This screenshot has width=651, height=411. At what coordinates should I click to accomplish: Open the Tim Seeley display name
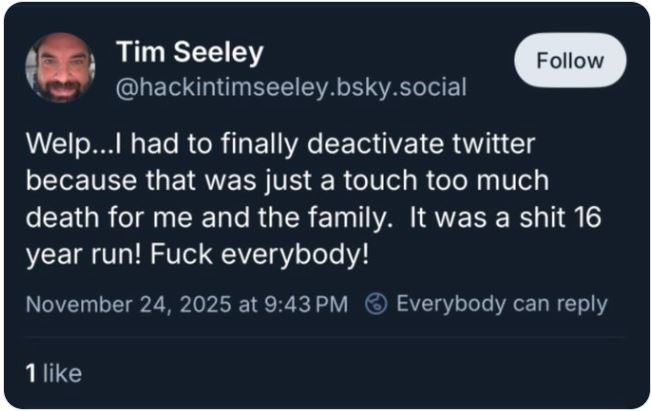coord(190,51)
